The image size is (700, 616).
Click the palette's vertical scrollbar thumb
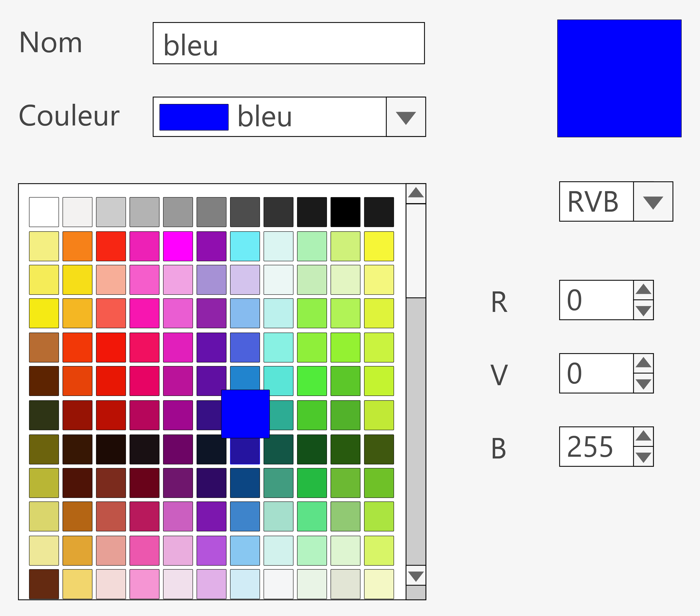416,250
